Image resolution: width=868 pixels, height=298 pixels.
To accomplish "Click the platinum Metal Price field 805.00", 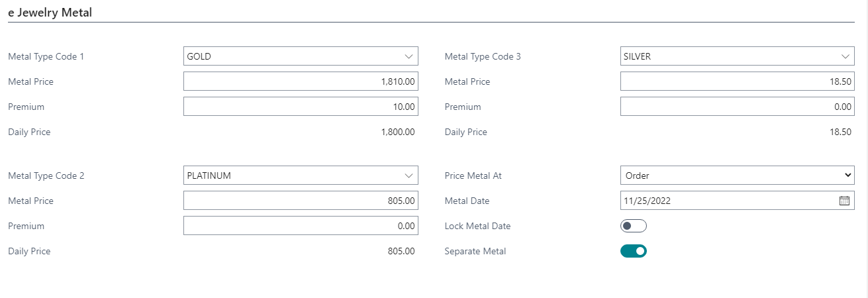I will [301, 201].
